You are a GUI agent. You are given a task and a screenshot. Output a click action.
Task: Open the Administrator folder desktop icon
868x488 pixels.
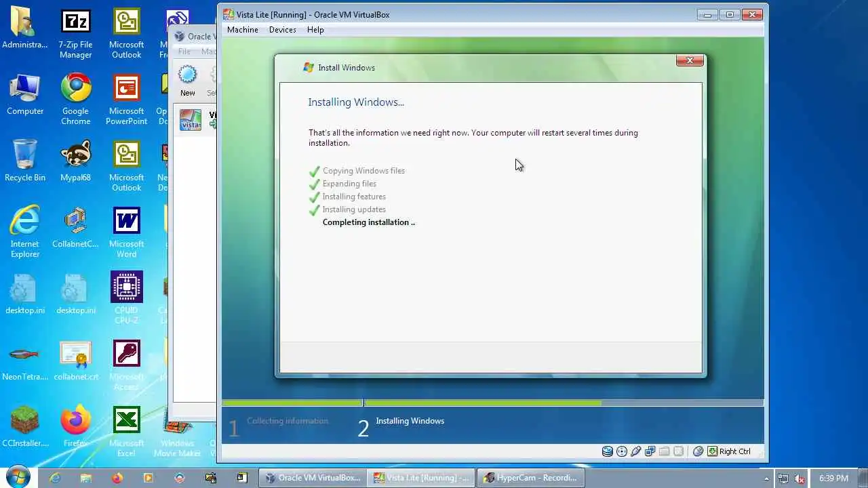click(25, 28)
